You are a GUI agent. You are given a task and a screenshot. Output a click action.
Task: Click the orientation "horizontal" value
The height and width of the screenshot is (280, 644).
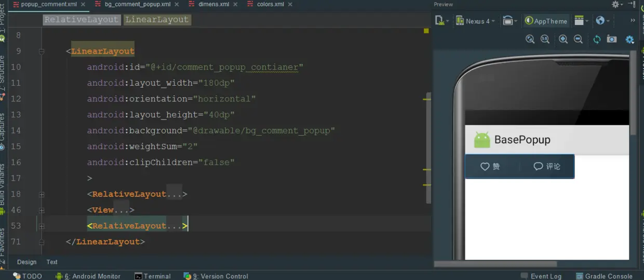[224, 99]
